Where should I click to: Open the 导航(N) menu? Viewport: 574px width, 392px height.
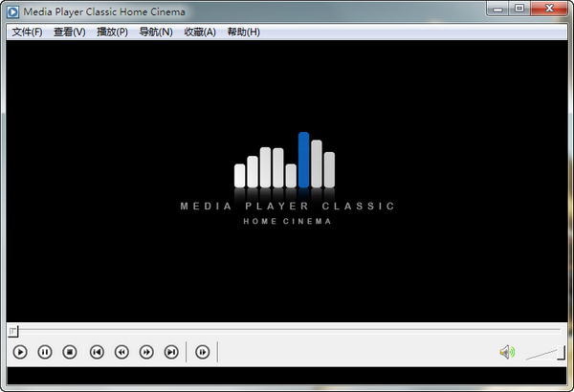pyautogui.click(x=156, y=33)
